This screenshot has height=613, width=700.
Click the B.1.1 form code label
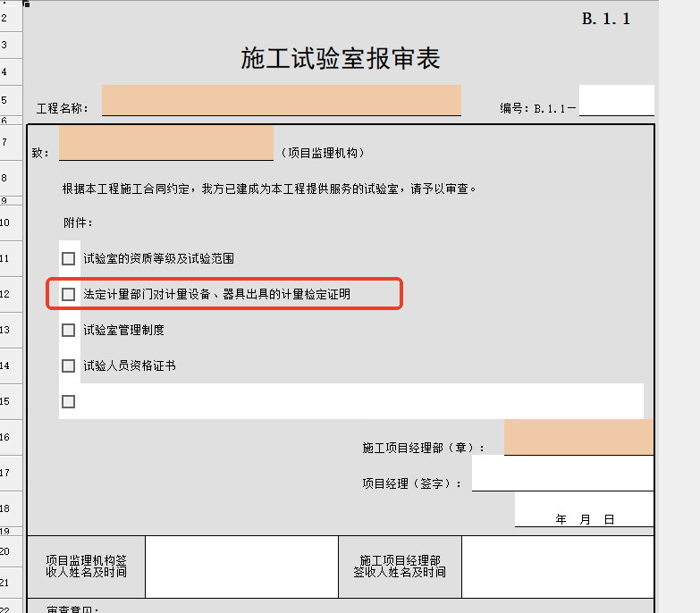pyautogui.click(x=606, y=19)
